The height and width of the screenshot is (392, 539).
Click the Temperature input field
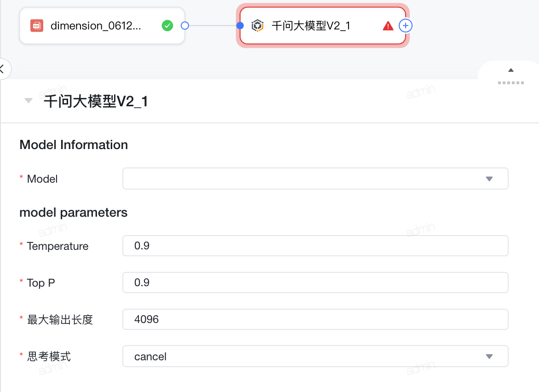[315, 246]
